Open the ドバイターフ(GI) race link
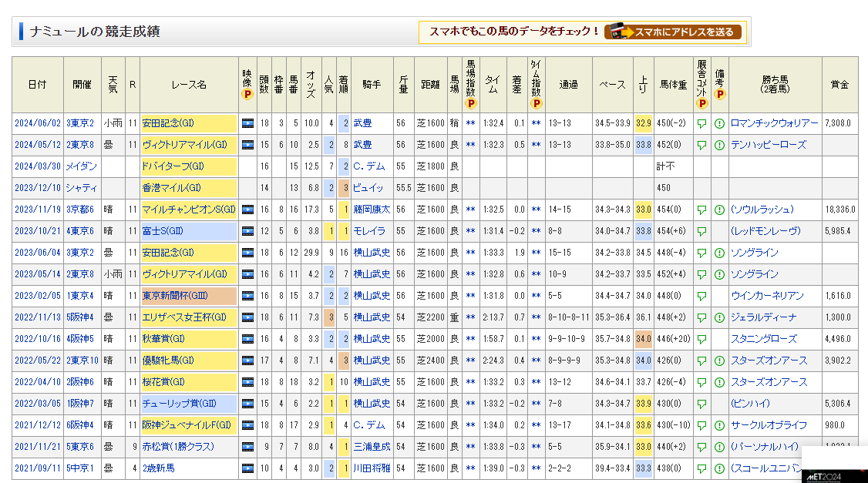868x483 pixels. point(170,166)
